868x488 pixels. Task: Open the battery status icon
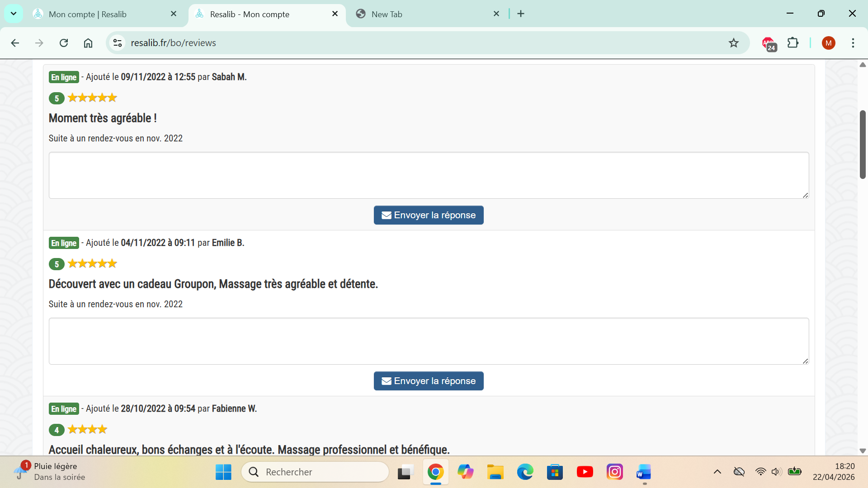pyautogui.click(x=794, y=472)
